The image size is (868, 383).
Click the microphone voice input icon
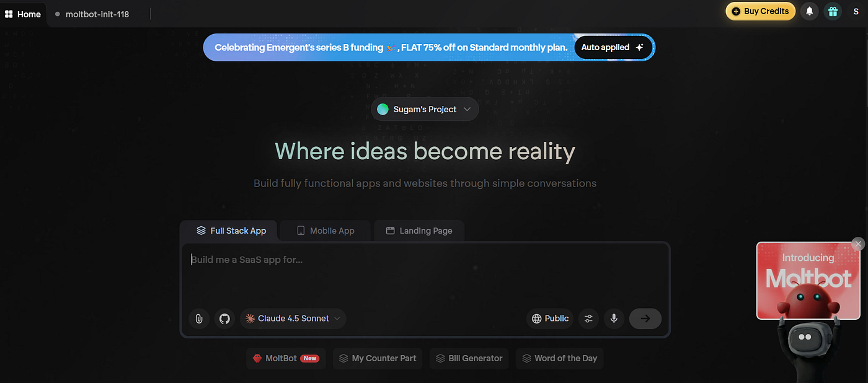614,319
